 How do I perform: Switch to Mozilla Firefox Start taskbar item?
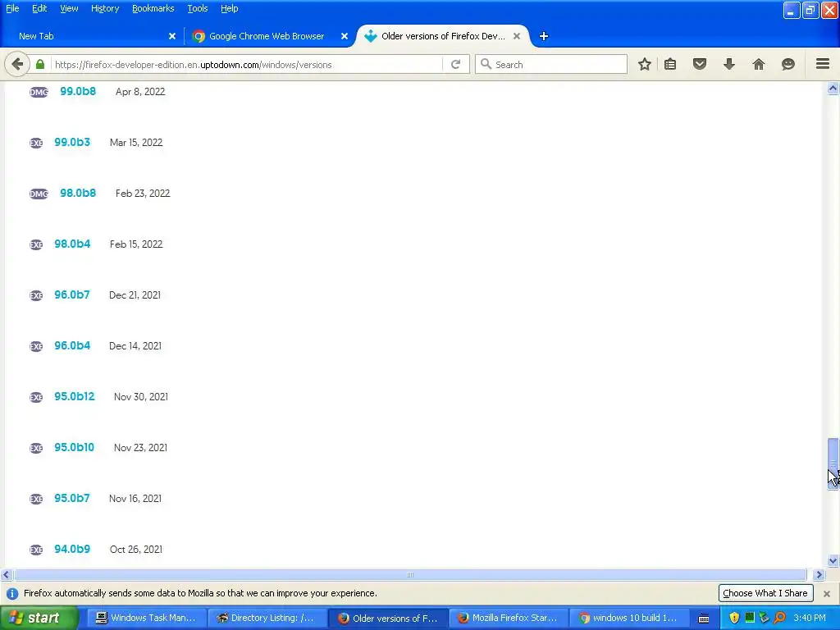point(509,618)
